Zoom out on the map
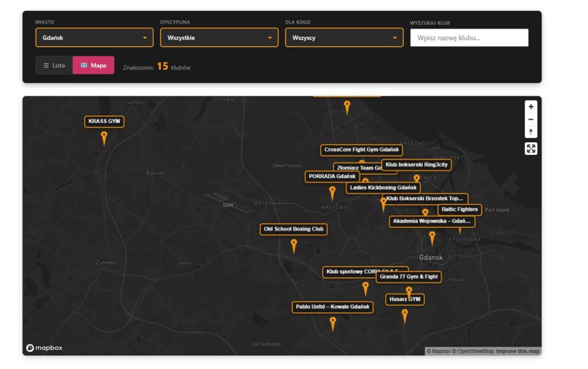The height and width of the screenshot is (369, 588). [x=531, y=119]
